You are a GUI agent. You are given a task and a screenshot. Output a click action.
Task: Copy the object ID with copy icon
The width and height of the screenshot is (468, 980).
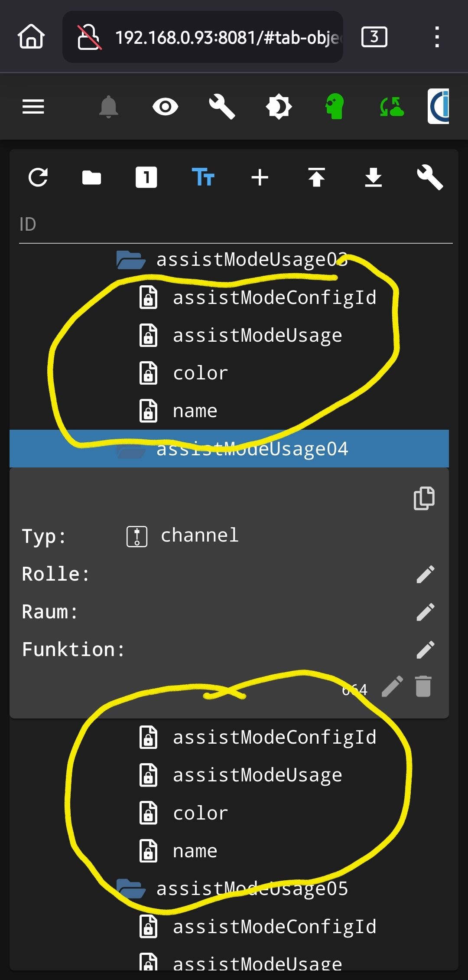tap(424, 498)
